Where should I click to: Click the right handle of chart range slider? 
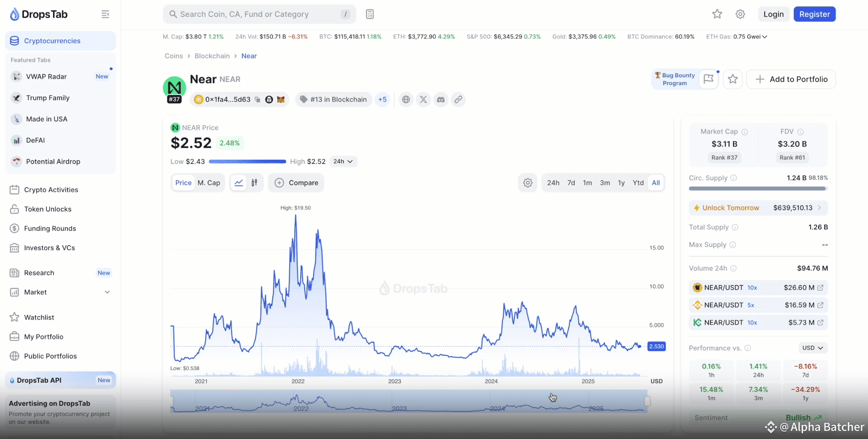pyautogui.click(x=647, y=401)
